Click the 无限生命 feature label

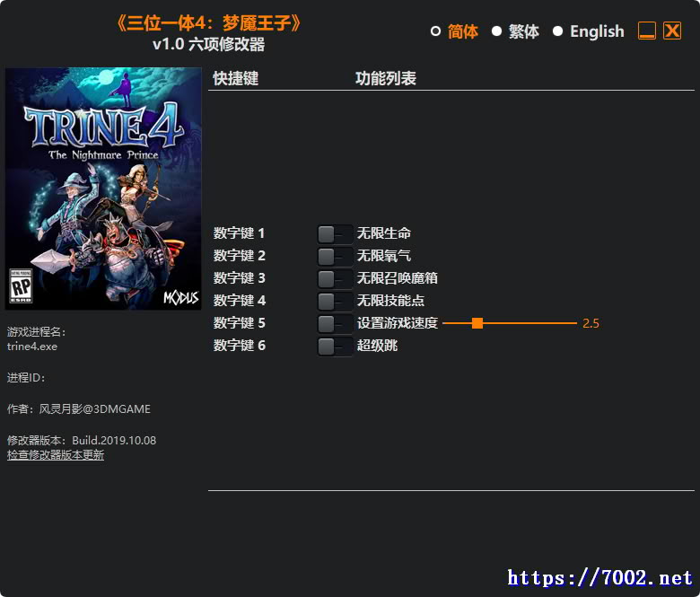pos(384,233)
